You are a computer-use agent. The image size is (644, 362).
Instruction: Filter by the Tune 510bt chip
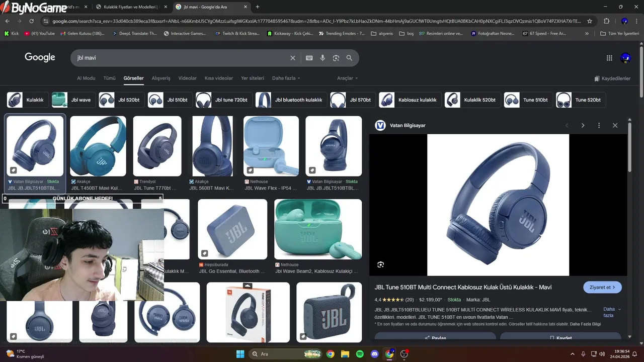528,100
